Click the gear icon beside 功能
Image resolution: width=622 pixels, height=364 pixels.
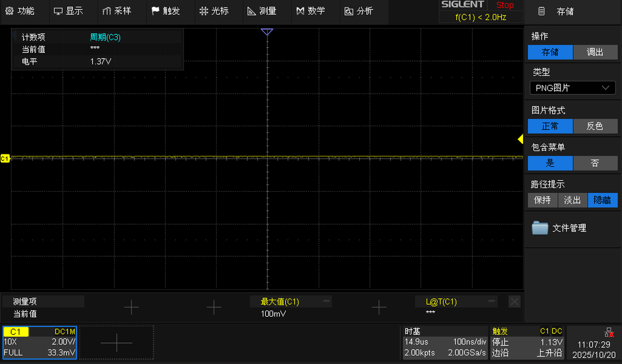tap(9, 11)
